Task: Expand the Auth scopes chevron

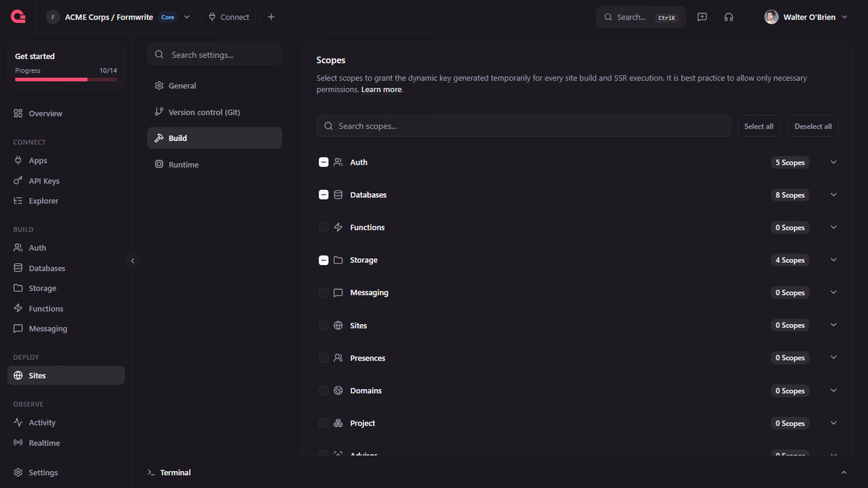Action: tap(834, 162)
